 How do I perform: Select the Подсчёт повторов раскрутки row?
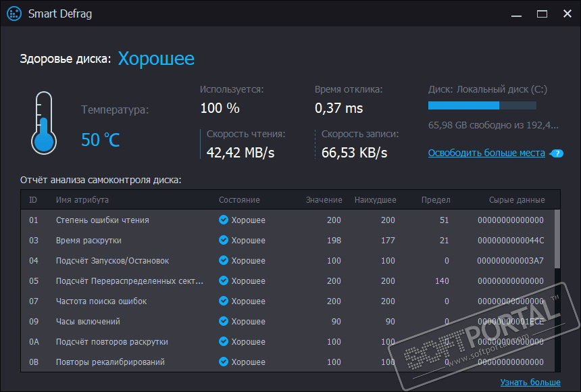coord(111,342)
